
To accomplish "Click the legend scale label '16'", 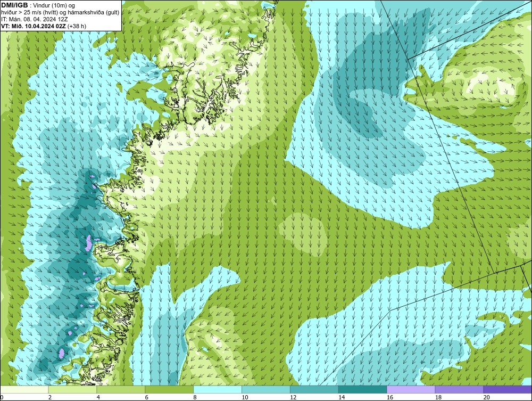I will click(390, 397).
